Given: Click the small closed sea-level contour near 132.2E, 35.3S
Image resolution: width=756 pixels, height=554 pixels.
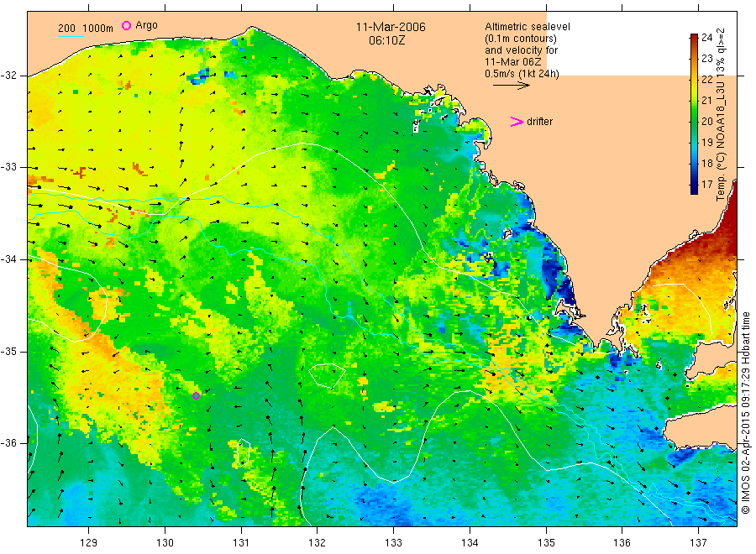Looking at the screenshot, I should coord(327,376).
